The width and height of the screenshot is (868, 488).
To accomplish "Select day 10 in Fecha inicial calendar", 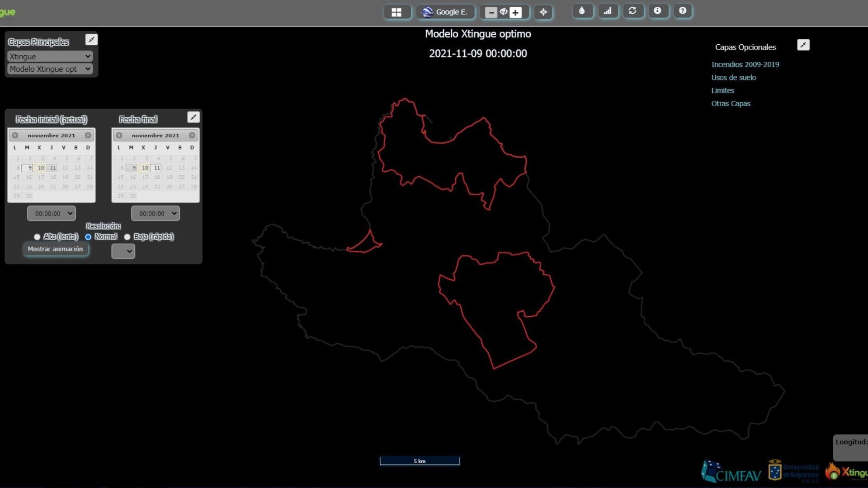I will point(41,168).
